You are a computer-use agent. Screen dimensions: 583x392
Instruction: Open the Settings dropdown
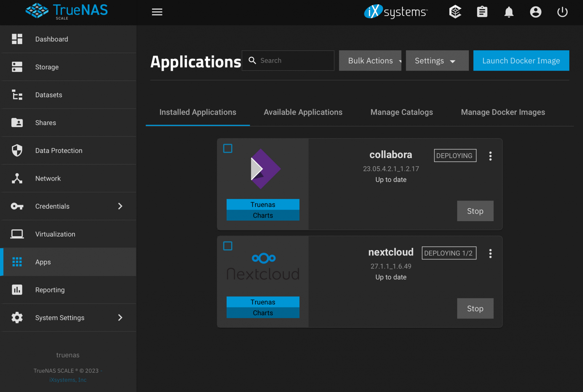click(x=437, y=60)
